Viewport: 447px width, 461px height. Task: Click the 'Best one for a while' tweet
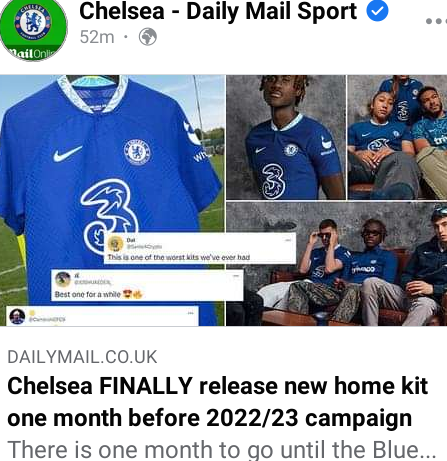pos(147,286)
